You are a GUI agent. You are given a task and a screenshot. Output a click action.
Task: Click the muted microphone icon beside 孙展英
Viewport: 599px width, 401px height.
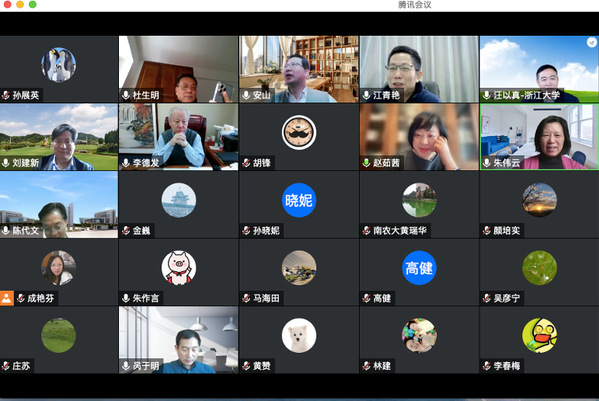[x=6, y=95]
